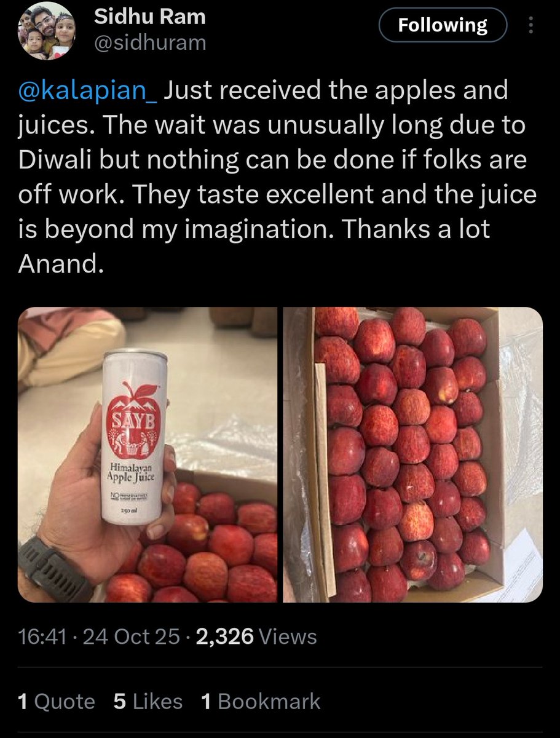Show the 1 Bookmark count
This screenshot has height=738, width=560.
click(261, 702)
